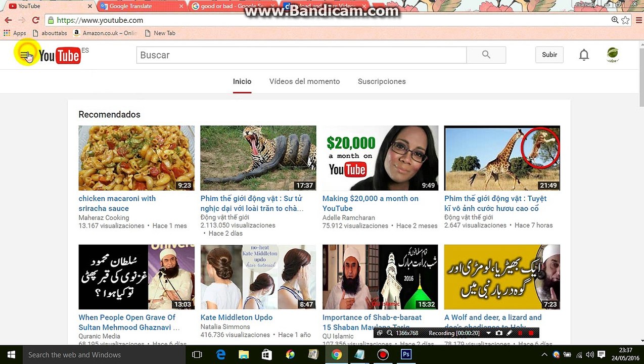Open the $20,000 a month video thumbnail

(380, 158)
